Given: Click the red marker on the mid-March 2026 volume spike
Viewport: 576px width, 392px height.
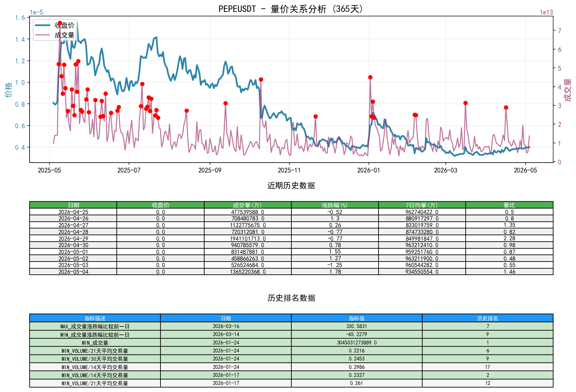Looking at the screenshot, I should pyautogui.click(x=465, y=103).
